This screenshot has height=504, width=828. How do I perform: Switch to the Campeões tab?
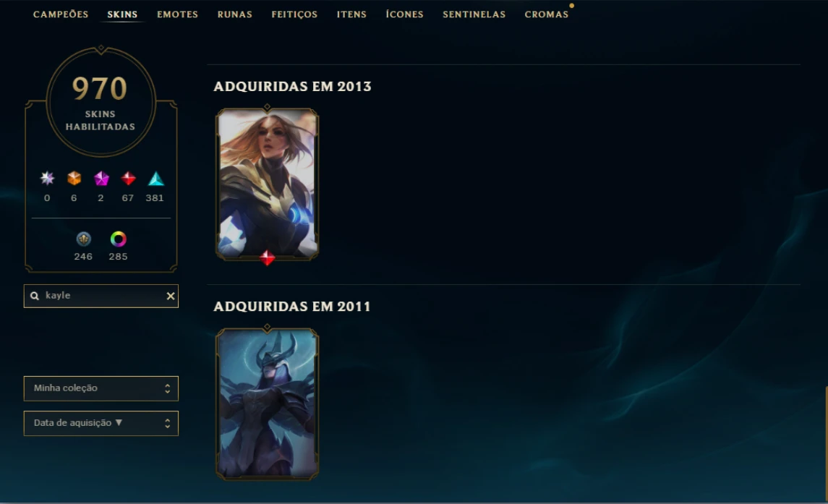click(x=61, y=14)
